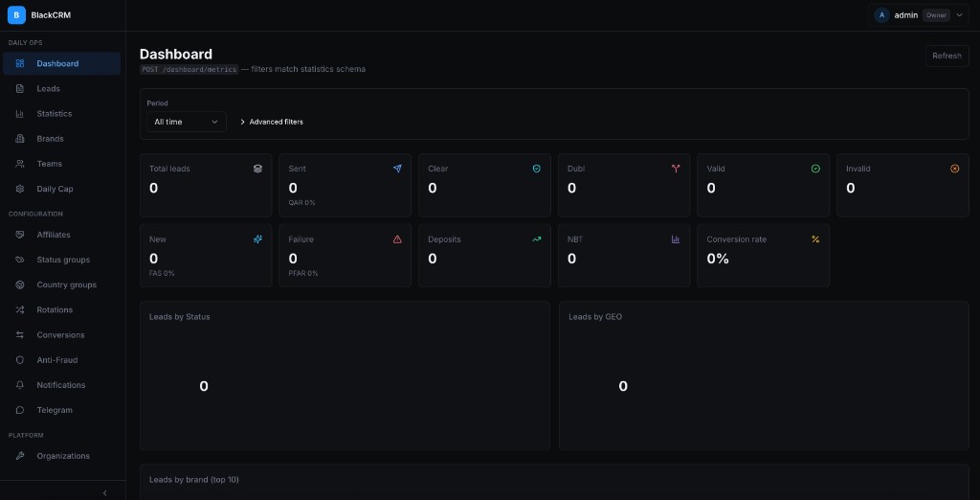Click the Organizations wrench icon
The image size is (980, 500).
20,456
